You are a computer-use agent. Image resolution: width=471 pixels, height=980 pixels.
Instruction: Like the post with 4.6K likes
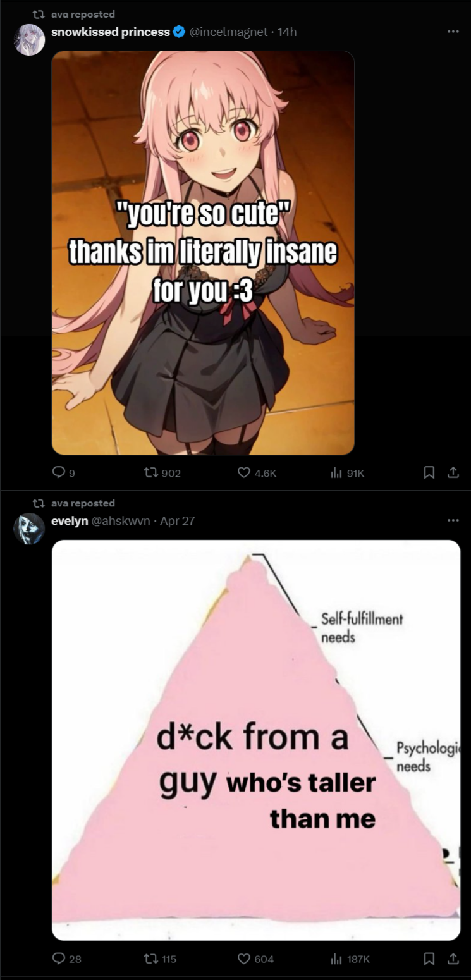coord(257,472)
